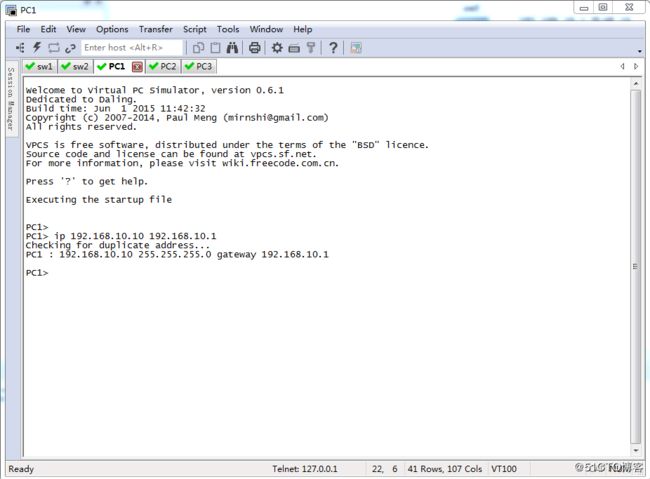
Task: Click the rightmost toolbar screen icon
Action: [x=356, y=48]
